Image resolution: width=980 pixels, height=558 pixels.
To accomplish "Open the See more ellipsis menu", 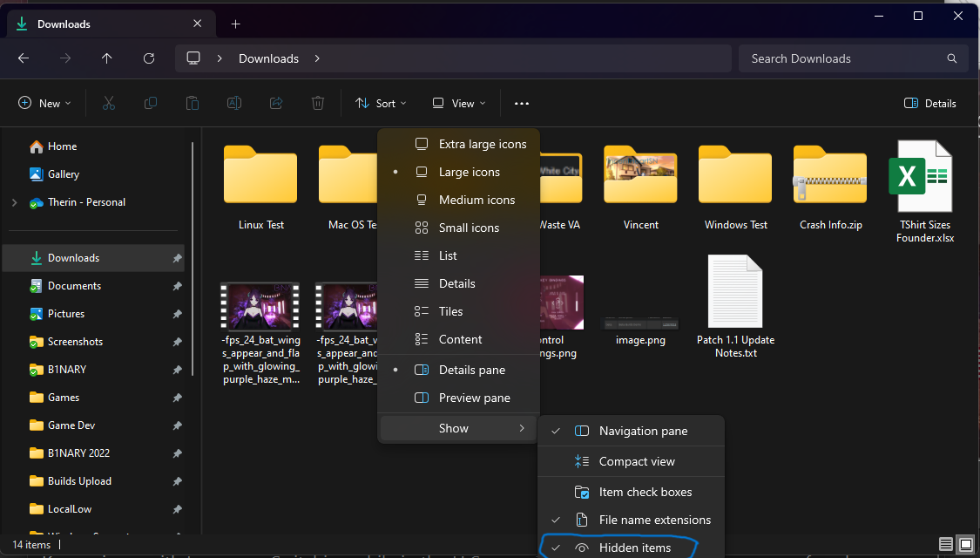I will coord(521,103).
